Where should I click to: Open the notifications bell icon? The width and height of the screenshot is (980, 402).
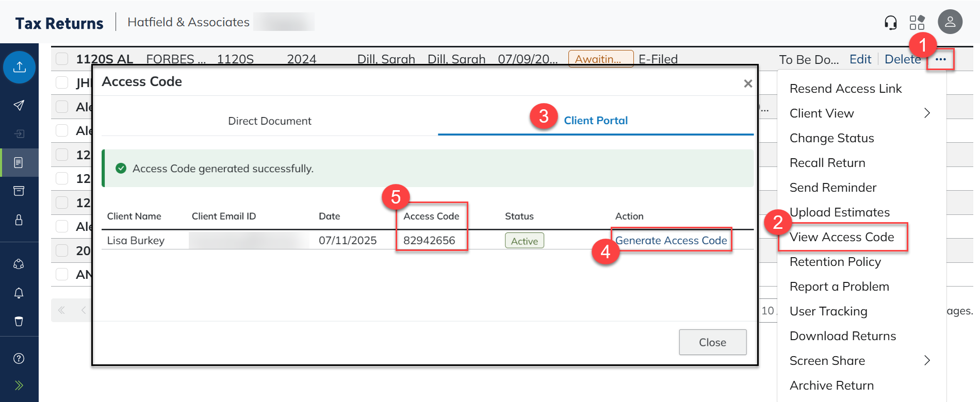pyautogui.click(x=19, y=293)
